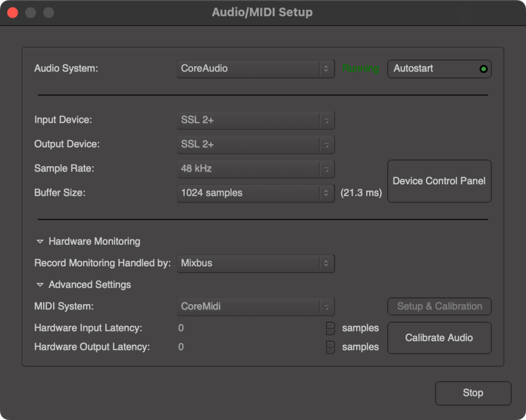The width and height of the screenshot is (526, 420).
Task: Increment Hardware Input Latency using up stepper
Action: 330,325
